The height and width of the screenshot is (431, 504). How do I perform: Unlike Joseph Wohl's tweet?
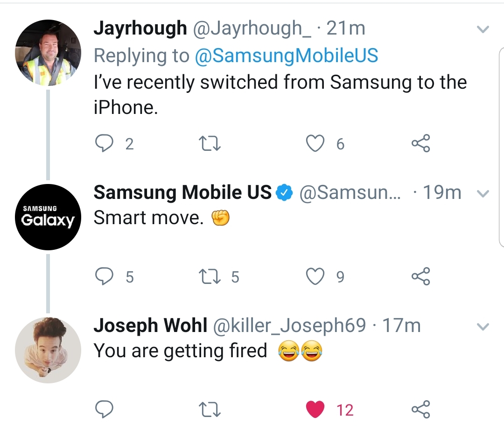click(x=315, y=410)
